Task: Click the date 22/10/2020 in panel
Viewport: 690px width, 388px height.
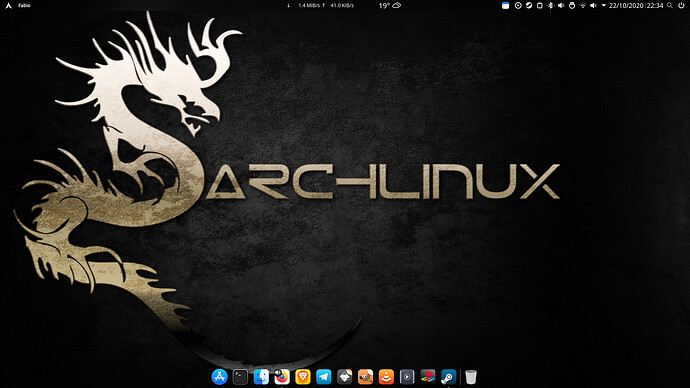Action: pyautogui.click(x=626, y=5)
